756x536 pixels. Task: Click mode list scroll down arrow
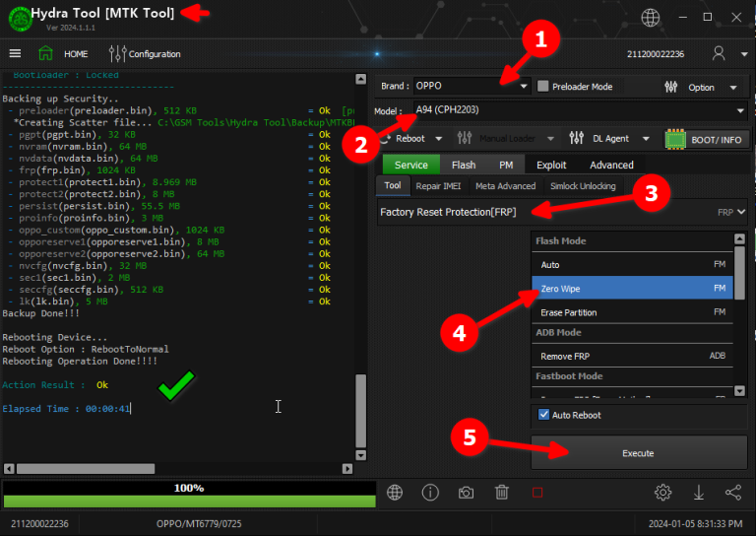(739, 391)
